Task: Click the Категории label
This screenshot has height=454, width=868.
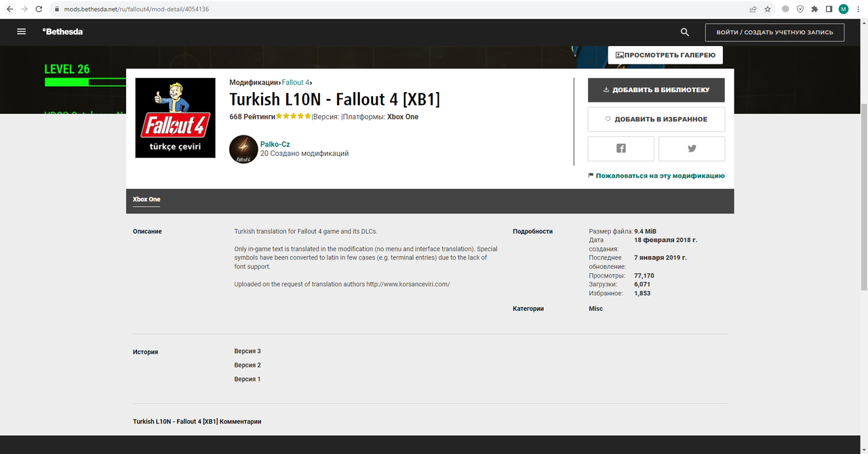Action: (528, 308)
